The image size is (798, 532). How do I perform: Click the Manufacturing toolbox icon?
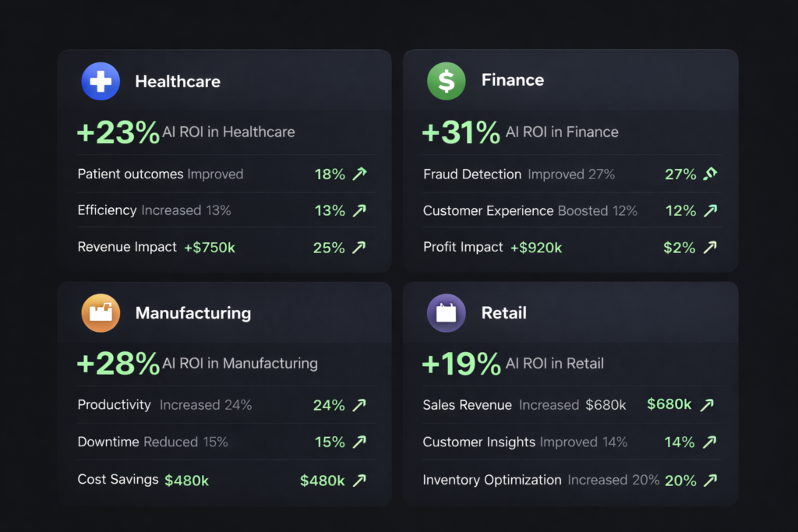pyautogui.click(x=101, y=312)
